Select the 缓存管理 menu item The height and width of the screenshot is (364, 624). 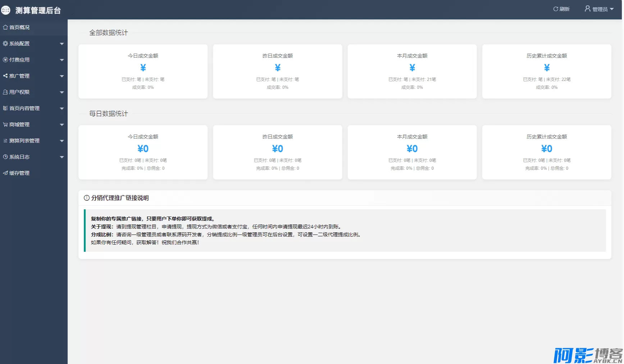(x=19, y=173)
